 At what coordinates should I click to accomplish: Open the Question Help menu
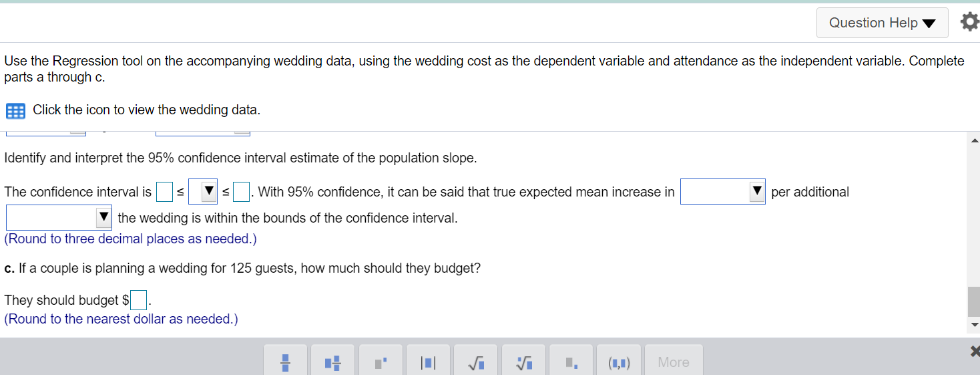882,23
